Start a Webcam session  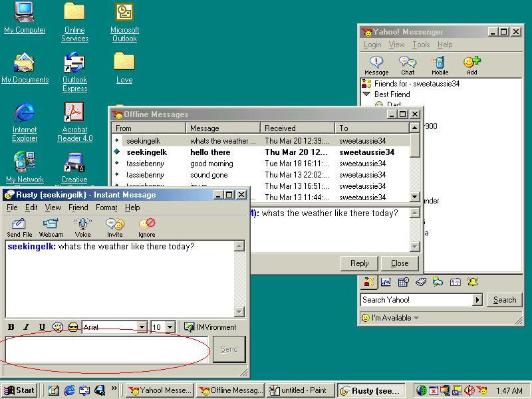coord(51,226)
